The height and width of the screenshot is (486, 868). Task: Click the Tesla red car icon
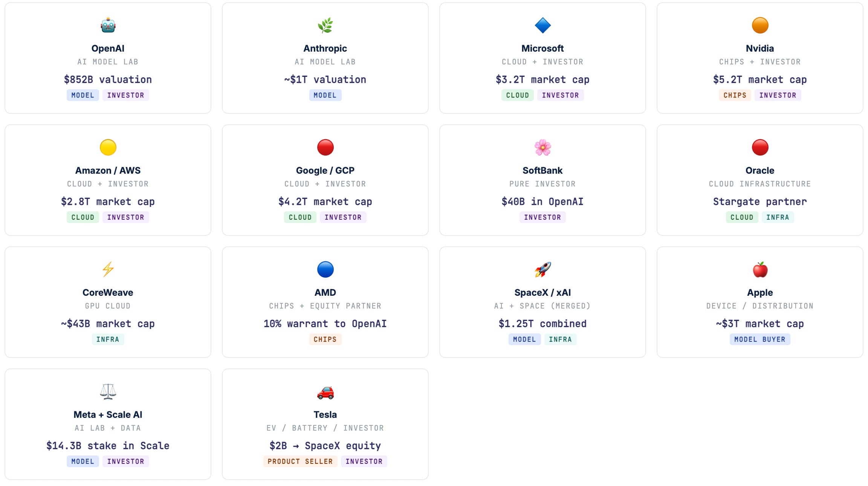[x=325, y=391]
